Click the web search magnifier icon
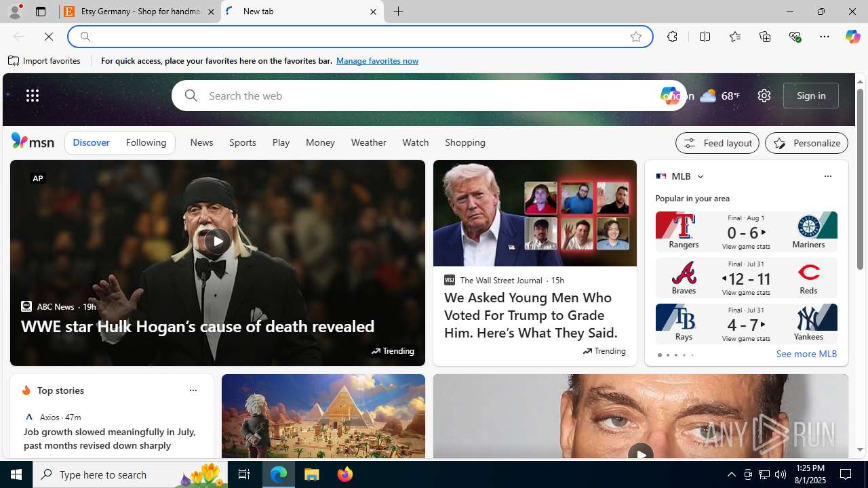This screenshot has width=868, height=488. click(x=191, y=96)
